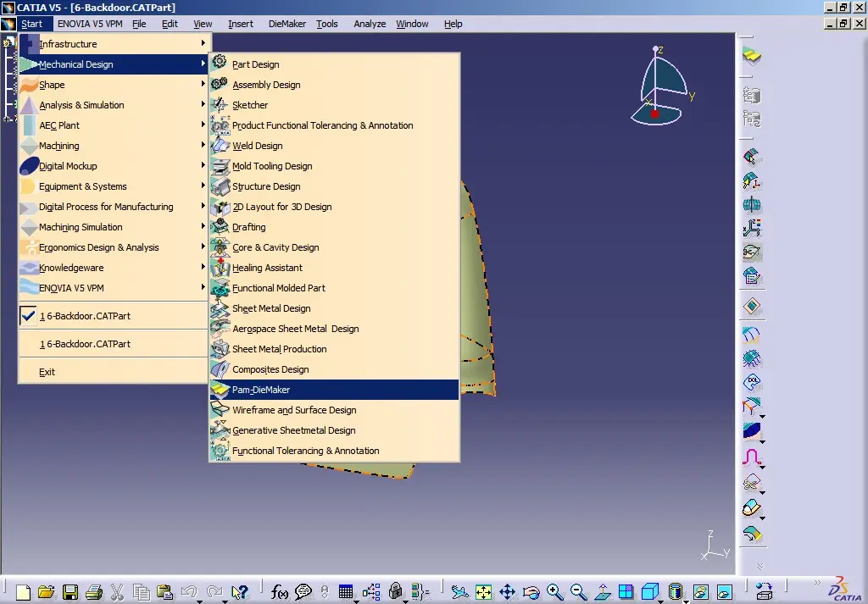Select Pam-DieMaker workbench

coord(334,390)
